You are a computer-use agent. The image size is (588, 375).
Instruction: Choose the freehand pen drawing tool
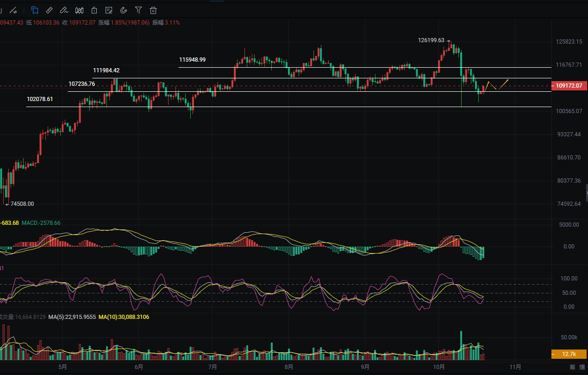pos(64,10)
